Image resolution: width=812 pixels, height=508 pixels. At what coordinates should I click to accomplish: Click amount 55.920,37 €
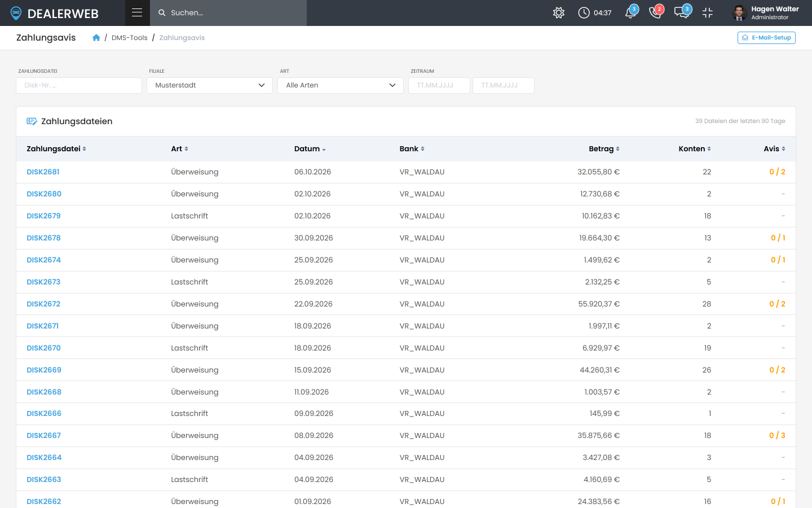pos(599,304)
